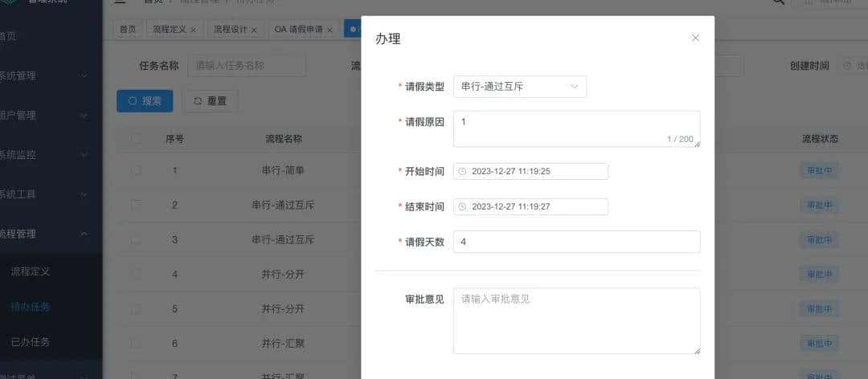Click the clock icon in 结束时间 field
This screenshot has width=868, height=379.
(463, 206)
